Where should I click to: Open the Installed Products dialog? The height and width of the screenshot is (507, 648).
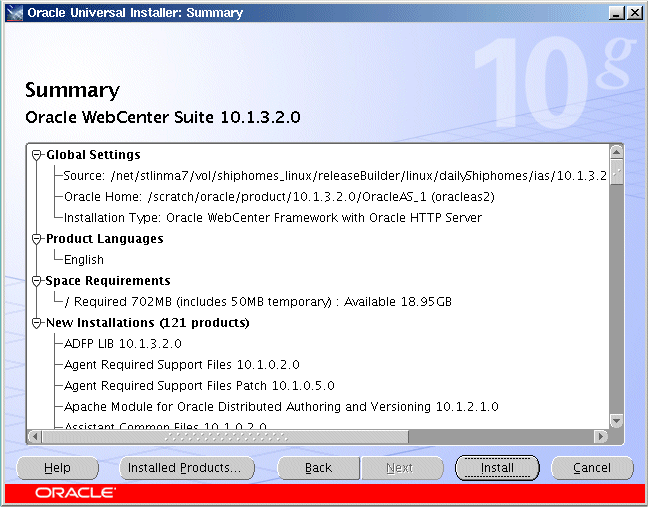[187, 468]
